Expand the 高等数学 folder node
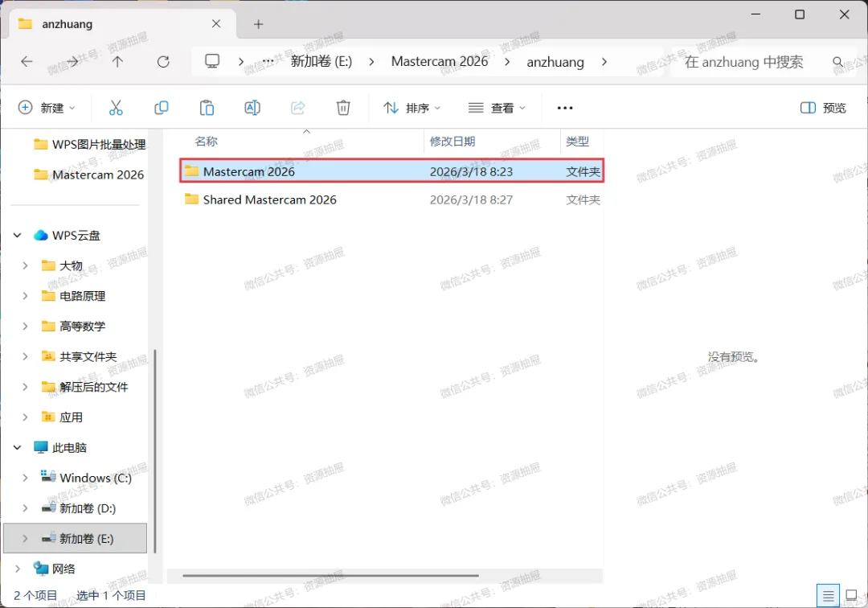This screenshot has height=608, width=868. 25,327
